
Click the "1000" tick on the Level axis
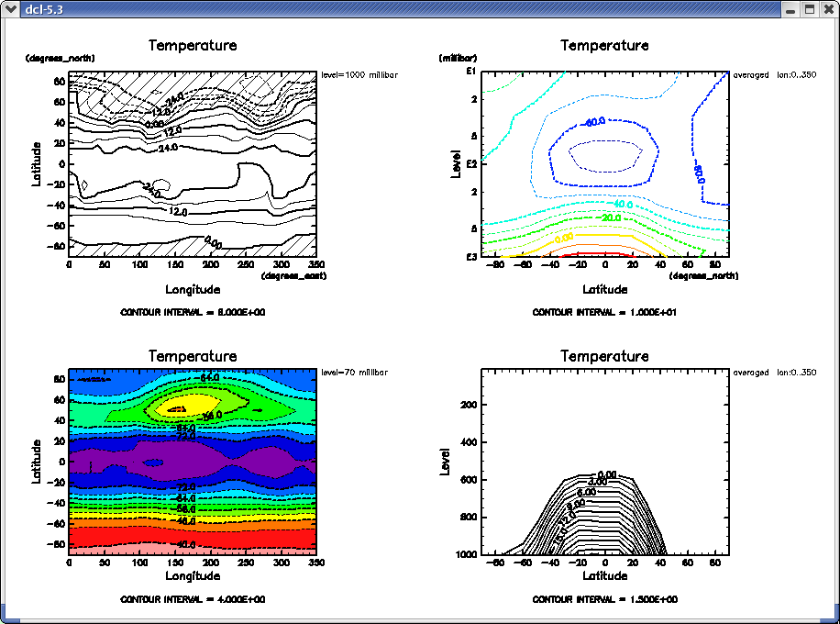click(466, 554)
